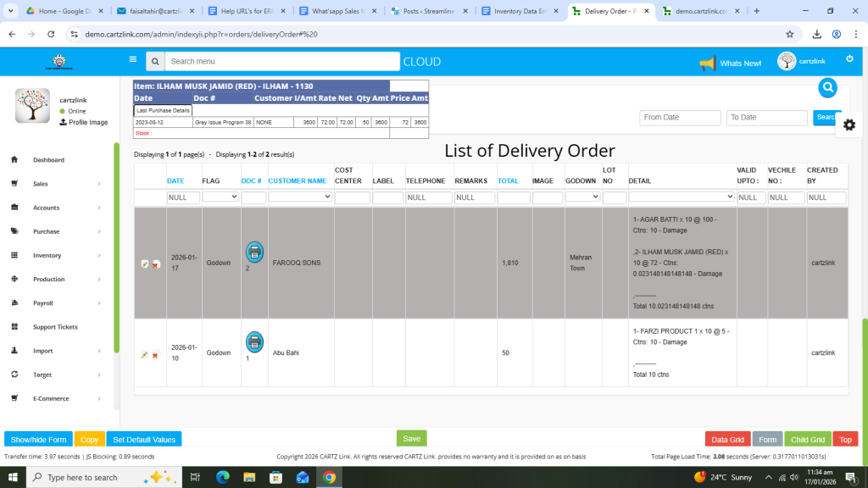This screenshot has height=488, width=868.
Task: Open Dashboard from the sidebar
Action: 48,160
